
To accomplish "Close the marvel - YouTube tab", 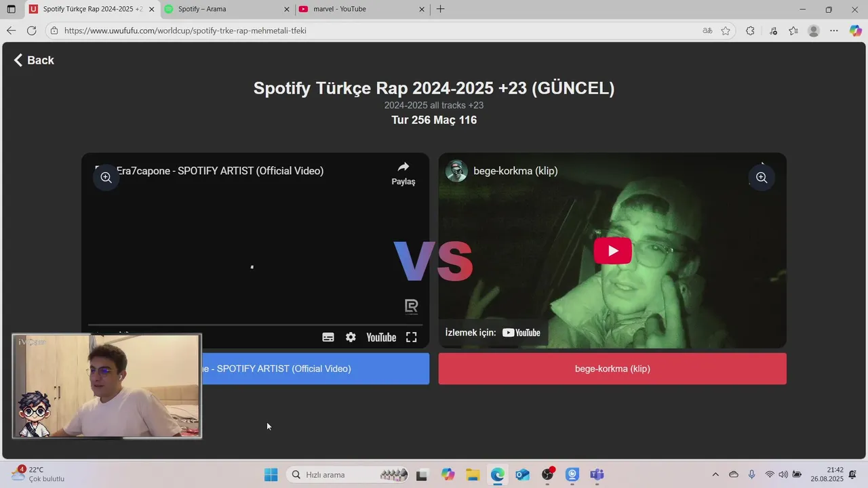I will [422, 9].
